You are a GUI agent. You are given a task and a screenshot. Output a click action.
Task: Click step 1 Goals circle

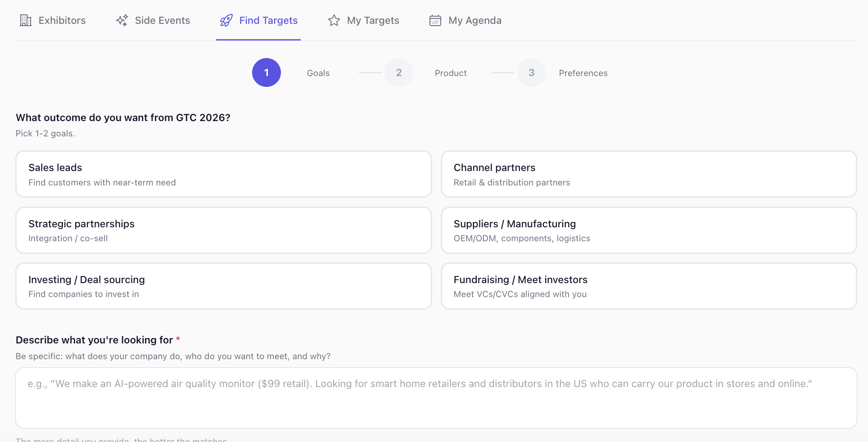267,72
